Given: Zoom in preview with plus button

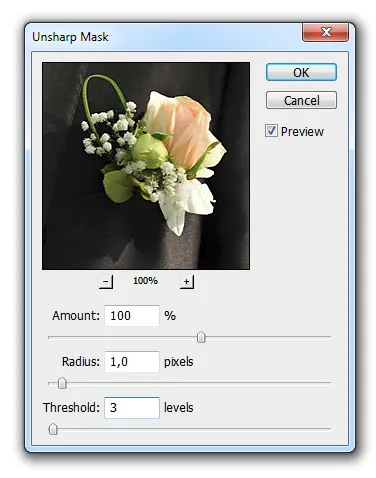Looking at the screenshot, I should (x=187, y=282).
